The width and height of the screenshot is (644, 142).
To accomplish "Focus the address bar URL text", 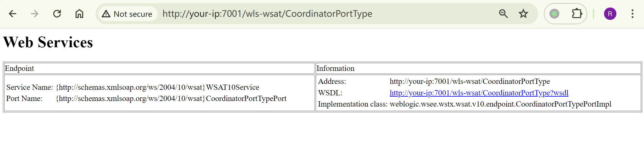I will [x=267, y=14].
